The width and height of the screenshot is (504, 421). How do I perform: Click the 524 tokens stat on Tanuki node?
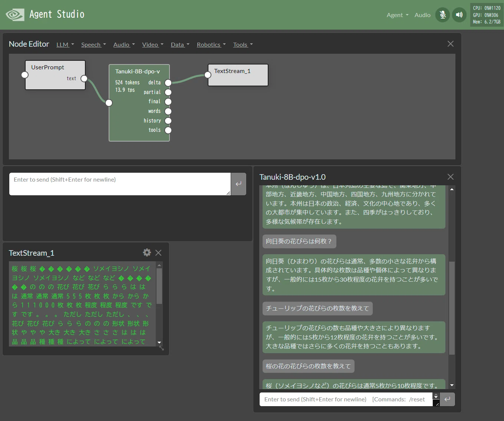[127, 83]
